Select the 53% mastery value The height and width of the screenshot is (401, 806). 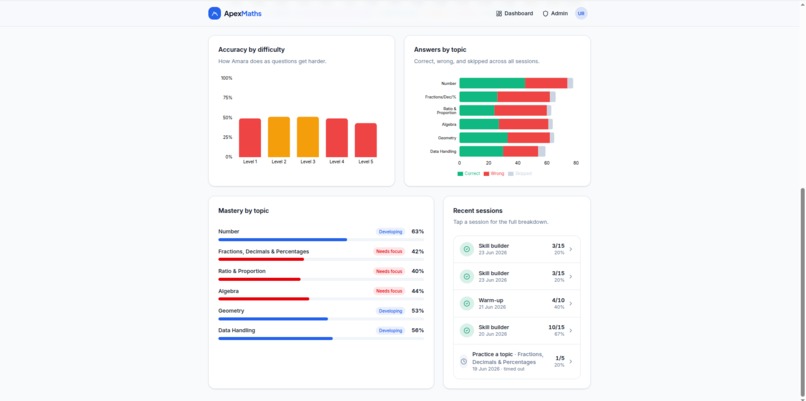click(x=418, y=311)
